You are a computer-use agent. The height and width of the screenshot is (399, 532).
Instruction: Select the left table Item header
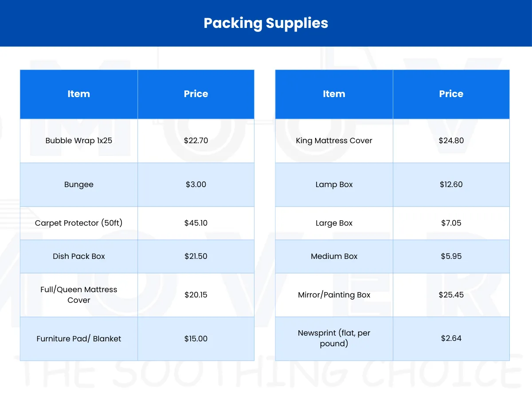pos(79,94)
